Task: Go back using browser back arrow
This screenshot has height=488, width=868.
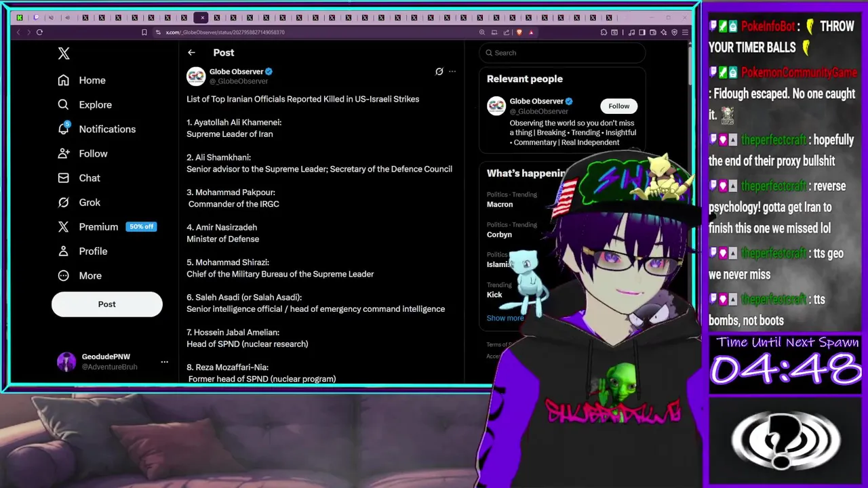Action: (x=18, y=32)
